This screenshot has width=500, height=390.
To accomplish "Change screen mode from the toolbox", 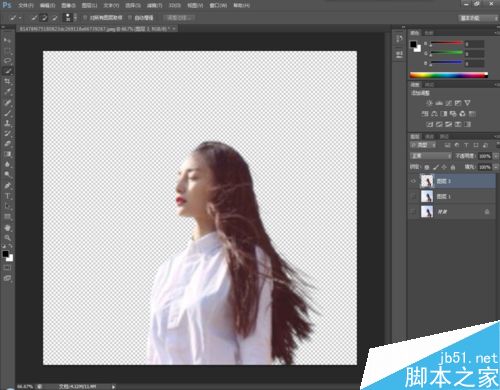I will [x=7, y=278].
